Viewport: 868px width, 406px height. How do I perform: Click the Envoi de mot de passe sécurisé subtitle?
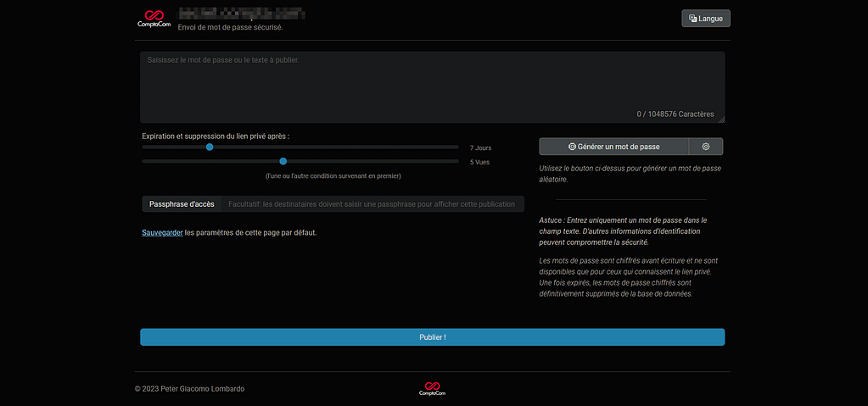click(x=230, y=27)
